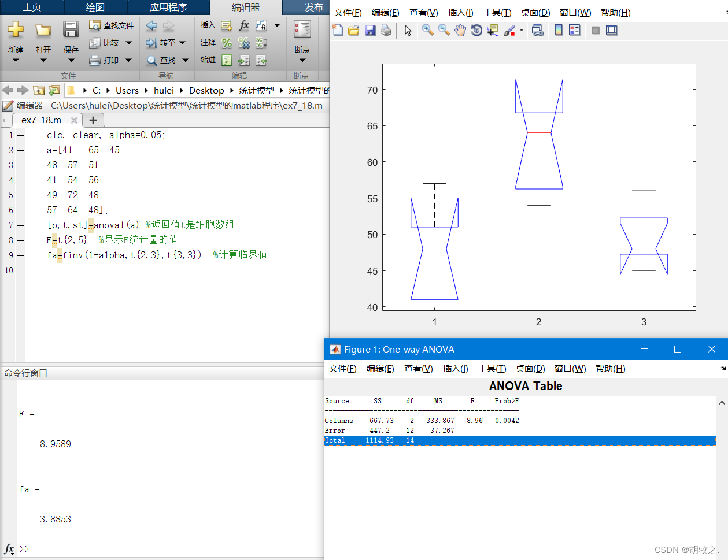Click the Desktop folder in address path
The image size is (728, 560).
tap(206, 91)
